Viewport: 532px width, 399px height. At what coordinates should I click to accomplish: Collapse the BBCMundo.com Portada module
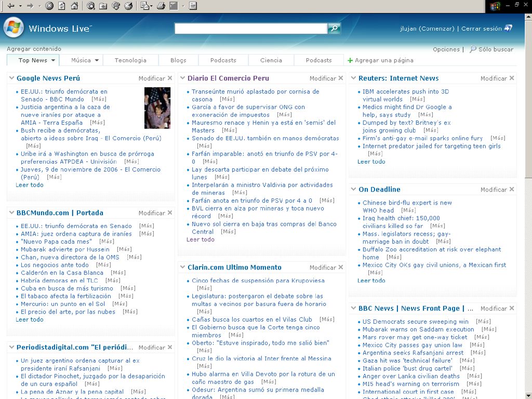[x=11, y=212]
